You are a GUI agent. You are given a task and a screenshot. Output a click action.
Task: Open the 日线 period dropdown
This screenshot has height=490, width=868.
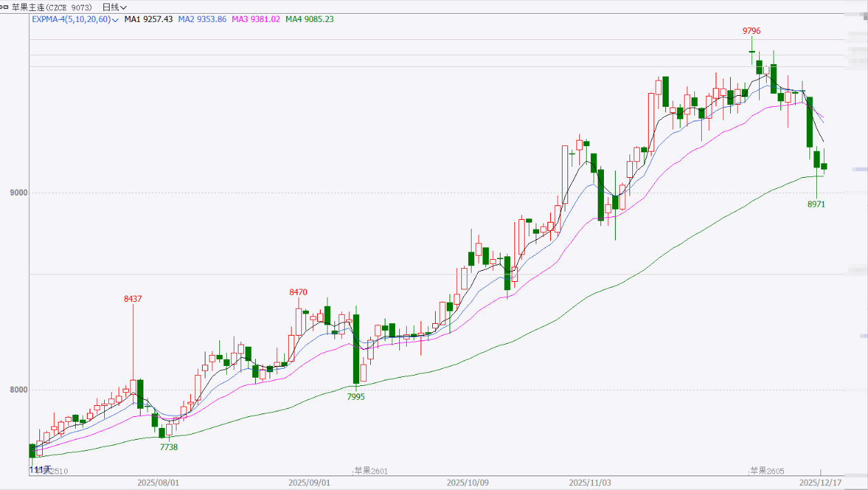click(x=114, y=7)
